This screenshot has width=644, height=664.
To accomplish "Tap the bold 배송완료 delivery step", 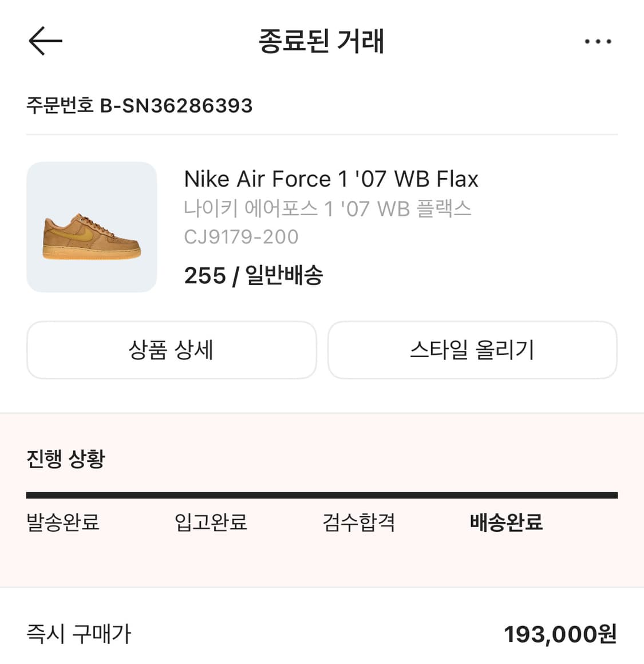I will [x=506, y=522].
